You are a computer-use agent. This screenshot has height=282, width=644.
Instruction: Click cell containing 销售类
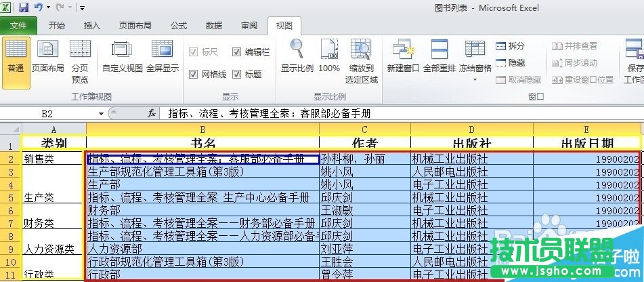pyautogui.click(x=53, y=159)
